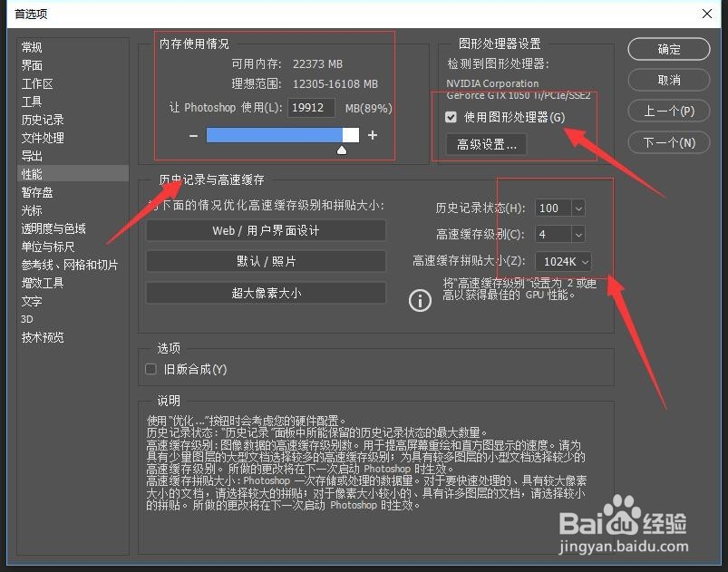Open the 高速缓存拼贴大小(Z) dropdown
The height and width of the screenshot is (572, 728).
tap(563, 262)
